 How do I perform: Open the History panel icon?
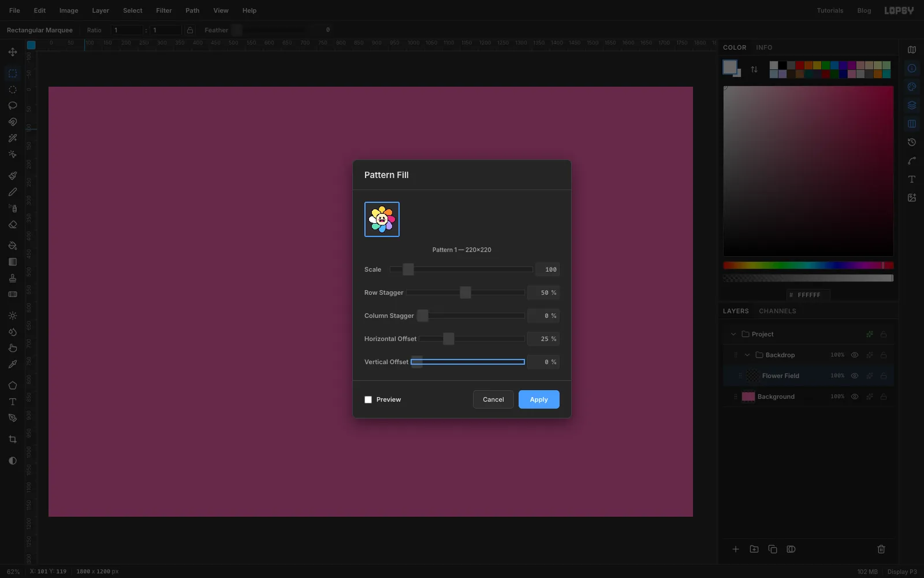tap(912, 142)
